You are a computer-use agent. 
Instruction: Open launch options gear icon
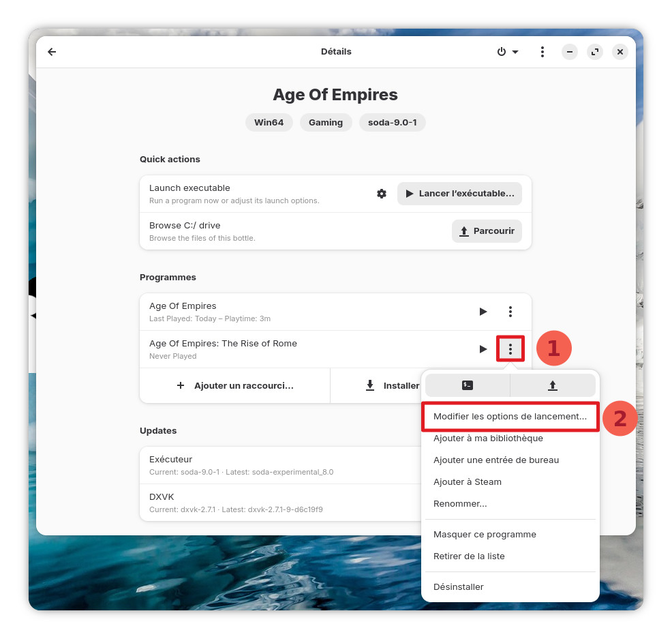click(382, 194)
